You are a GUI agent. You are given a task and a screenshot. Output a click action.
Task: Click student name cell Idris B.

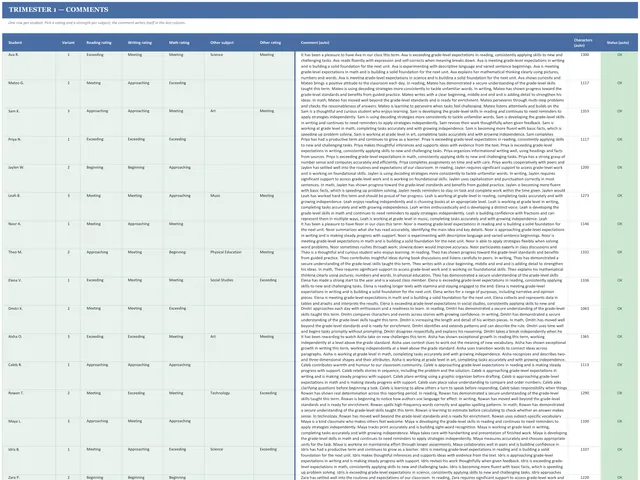coord(29,460)
